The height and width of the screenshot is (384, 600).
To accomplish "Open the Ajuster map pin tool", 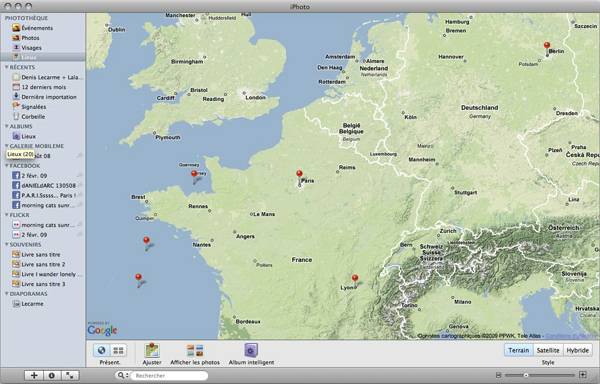I will tap(152, 350).
